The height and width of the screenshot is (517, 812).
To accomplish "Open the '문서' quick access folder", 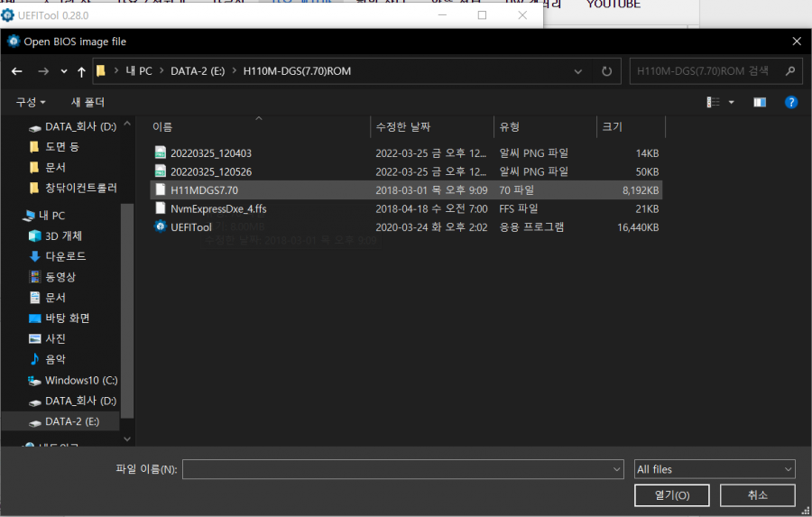I will [x=55, y=167].
